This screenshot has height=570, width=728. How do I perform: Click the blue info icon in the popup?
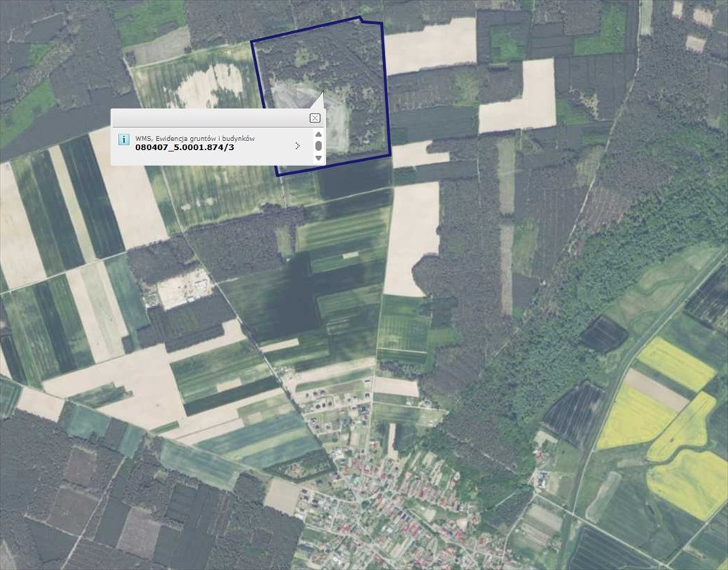tap(124, 139)
